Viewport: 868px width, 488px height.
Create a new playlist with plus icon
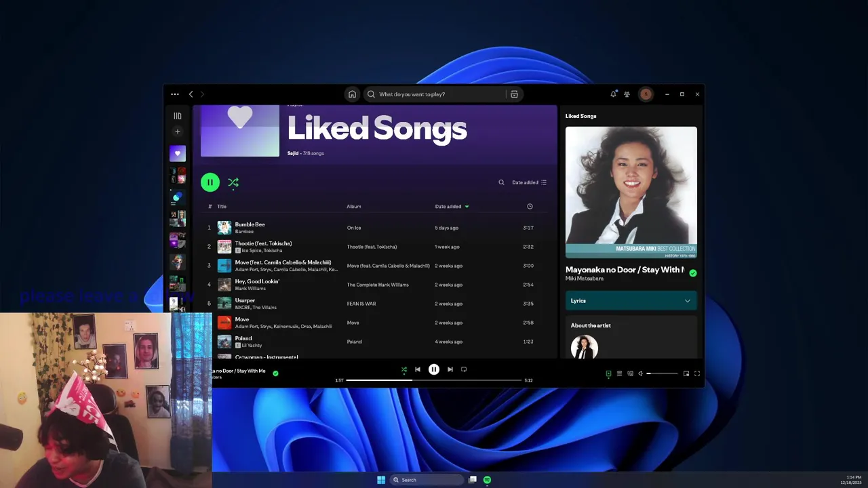[178, 131]
